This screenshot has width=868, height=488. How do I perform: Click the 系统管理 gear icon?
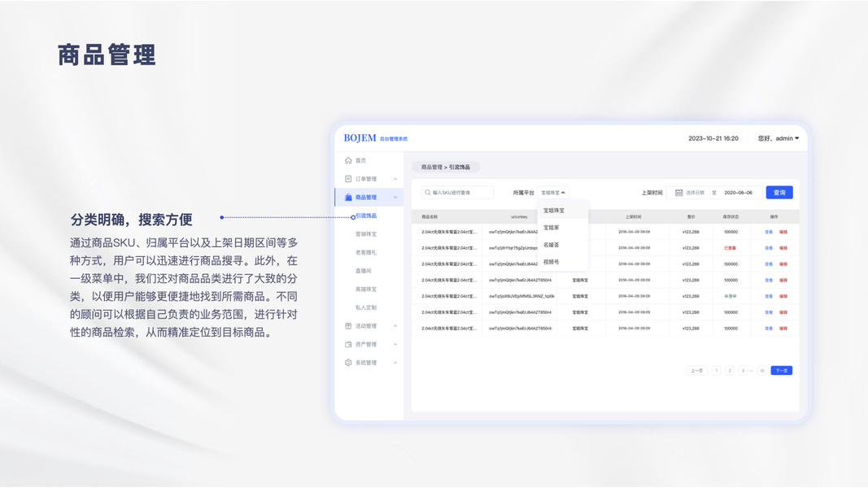(x=348, y=363)
